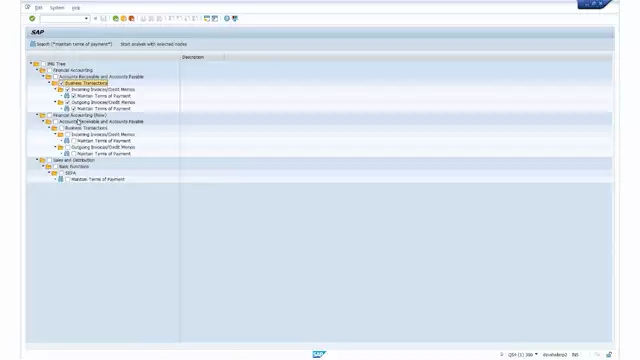Uncheck the highlighted Business Transactions checkbox

tap(62, 83)
